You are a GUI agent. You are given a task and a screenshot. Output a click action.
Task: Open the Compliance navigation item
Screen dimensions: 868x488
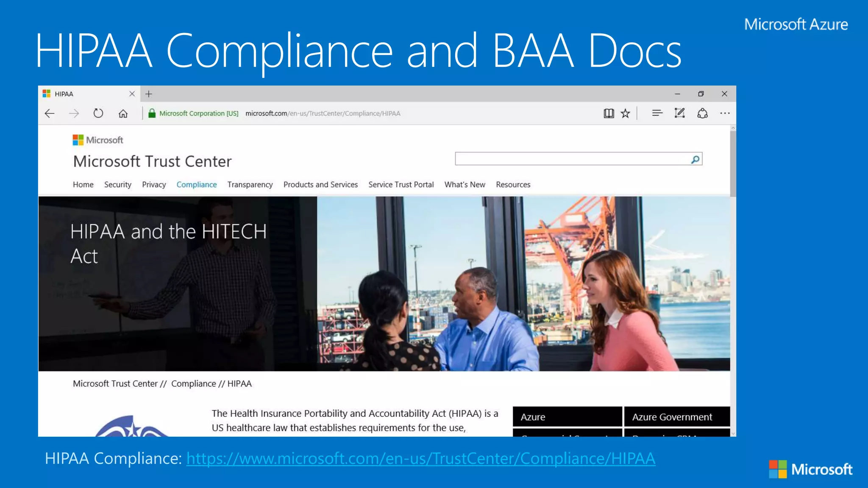(x=197, y=185)
